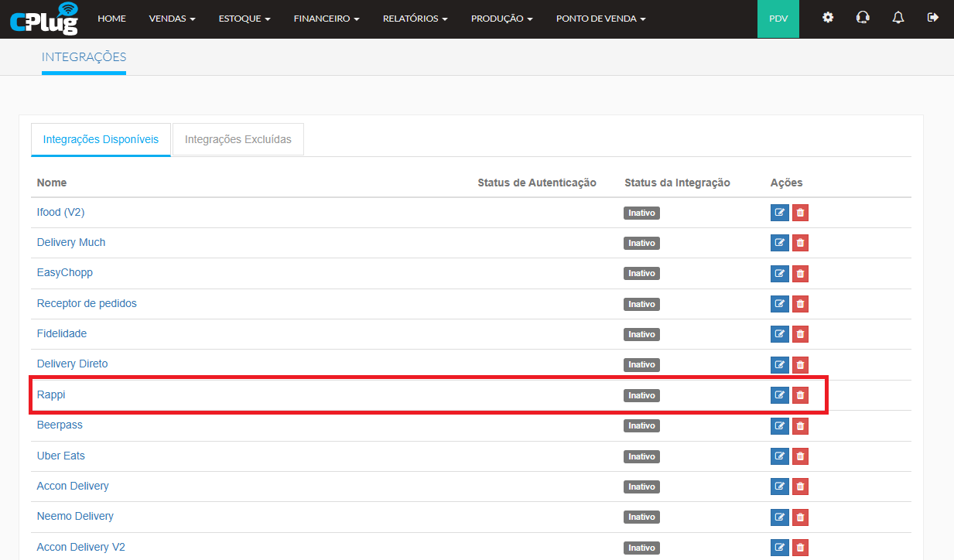Click the Inativo badge for Rappi
954x560 pixels.
[x=641, y=395]
